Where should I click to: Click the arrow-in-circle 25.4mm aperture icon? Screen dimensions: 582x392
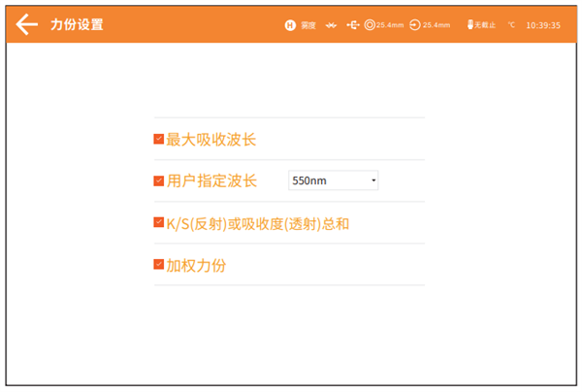[414, 25]
